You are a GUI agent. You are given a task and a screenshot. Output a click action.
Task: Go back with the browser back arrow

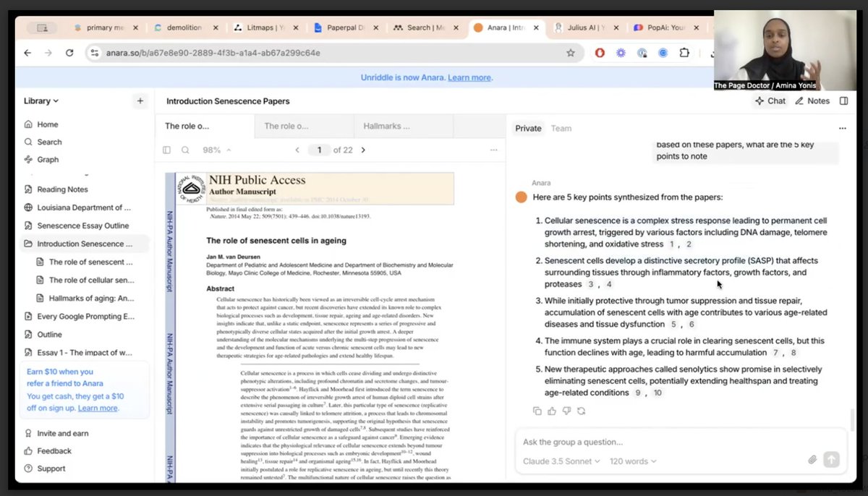[27, 53]
